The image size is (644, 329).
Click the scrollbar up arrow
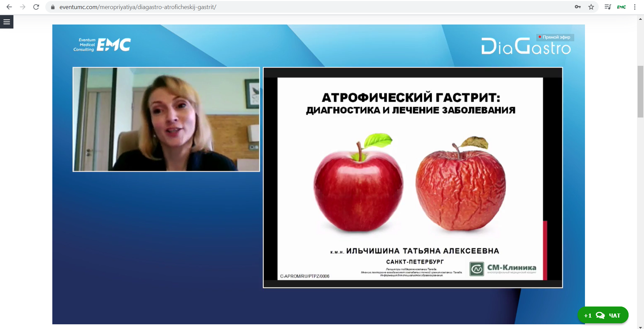640,19
